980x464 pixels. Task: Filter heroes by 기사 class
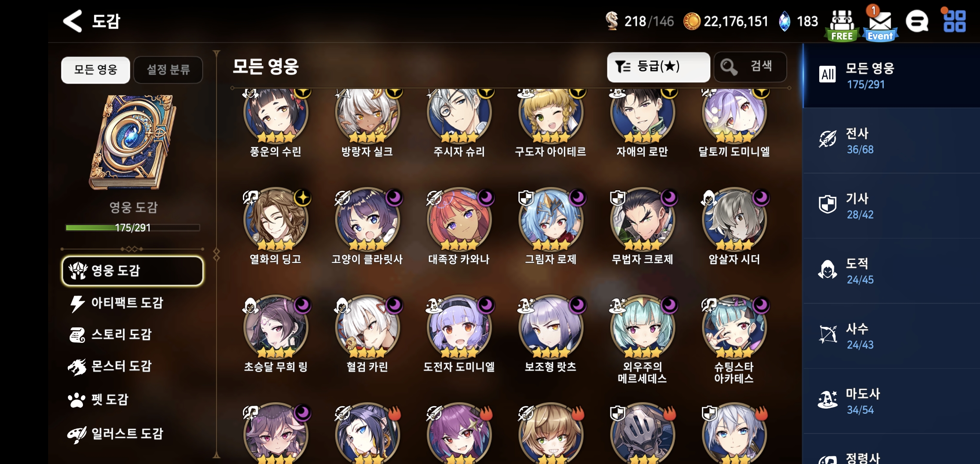(891, 206)
